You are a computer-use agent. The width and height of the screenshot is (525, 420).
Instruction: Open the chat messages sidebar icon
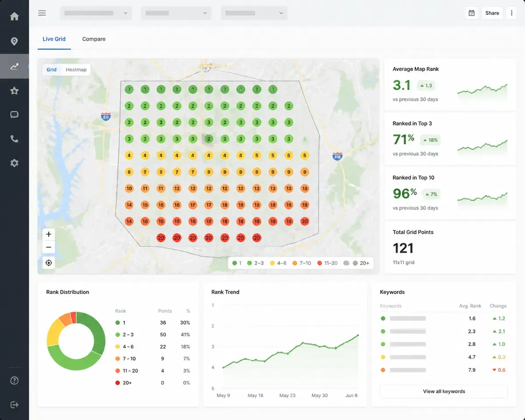14,115
